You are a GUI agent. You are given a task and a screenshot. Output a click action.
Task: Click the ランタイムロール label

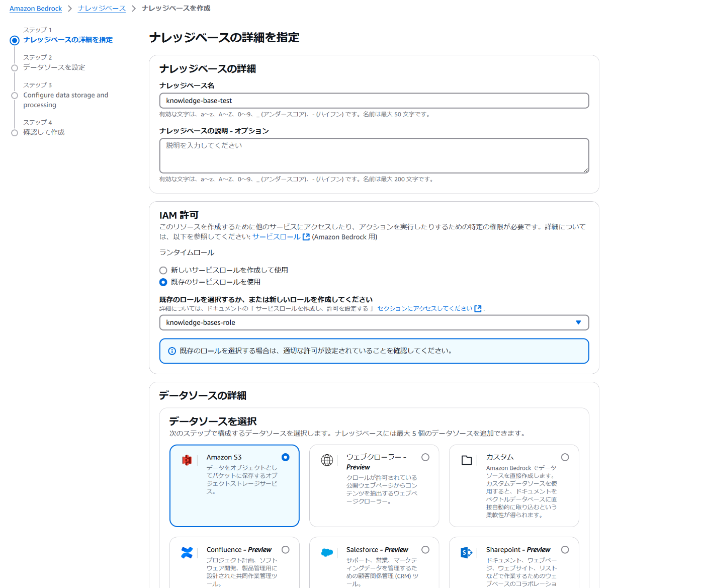click(x=187, y=253)
